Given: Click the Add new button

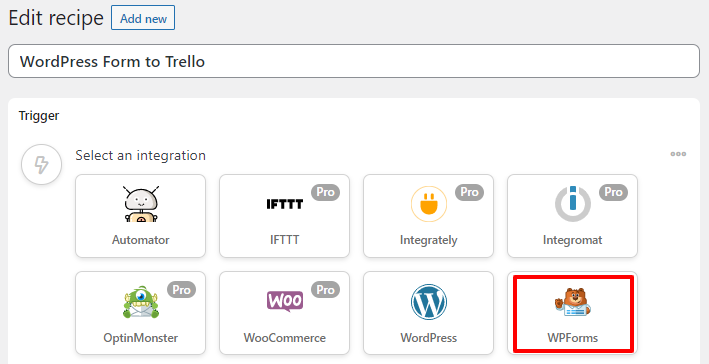Looking at the screenshot, I should (x=143, y=18).
